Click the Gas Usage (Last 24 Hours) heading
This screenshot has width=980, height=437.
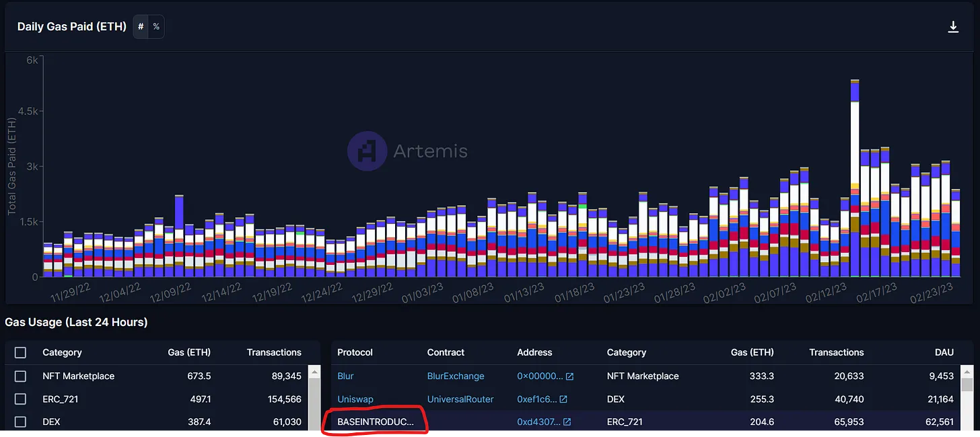tap(76, 322)
